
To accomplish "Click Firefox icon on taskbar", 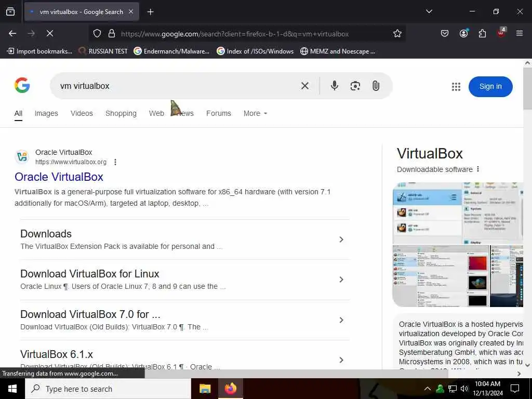I will tap(230, 389).
